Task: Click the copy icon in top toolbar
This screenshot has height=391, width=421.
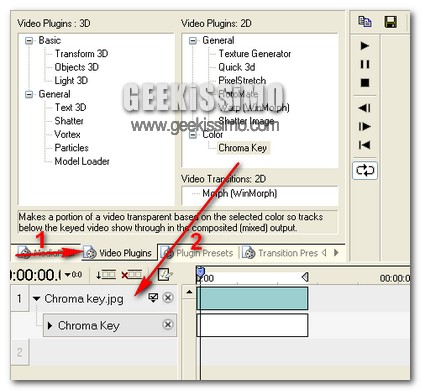Action: click(x=365, y=22)
